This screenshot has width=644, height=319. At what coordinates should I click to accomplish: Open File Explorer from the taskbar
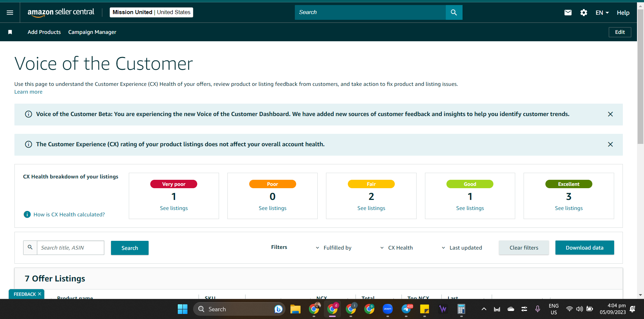[x=296, y=309]
